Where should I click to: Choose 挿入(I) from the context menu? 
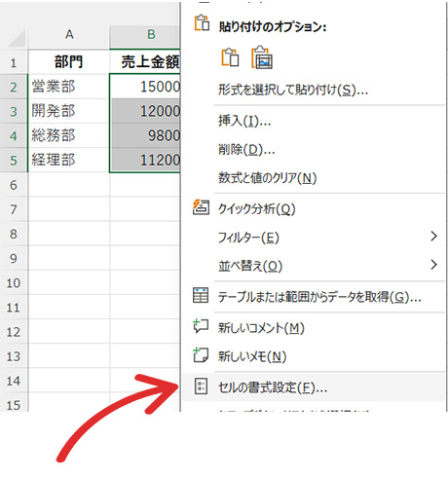(x=244, y=121)
